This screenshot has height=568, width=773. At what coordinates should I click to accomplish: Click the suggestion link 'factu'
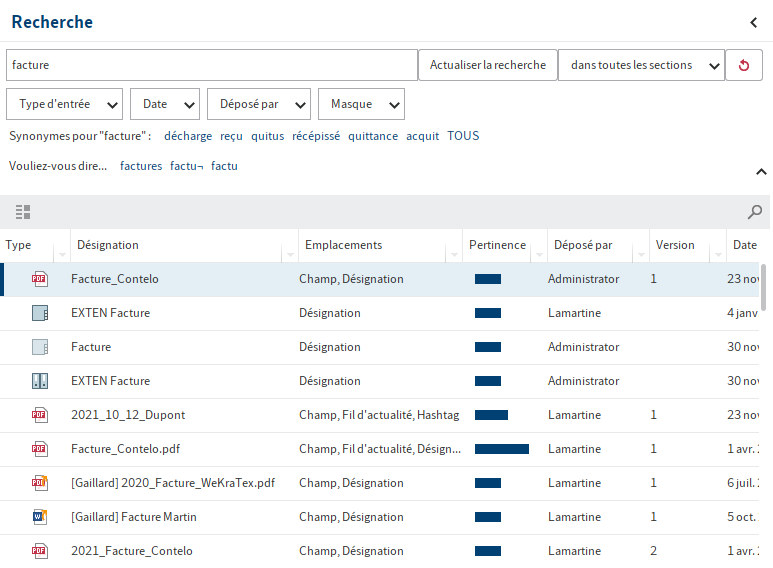[224, 166]
